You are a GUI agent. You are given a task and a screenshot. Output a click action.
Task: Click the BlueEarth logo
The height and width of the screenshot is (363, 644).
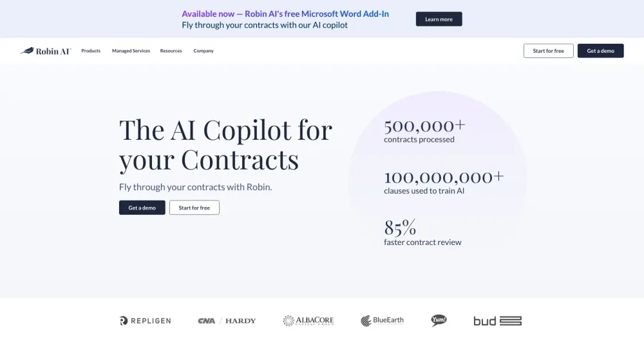tap(383, 320)
